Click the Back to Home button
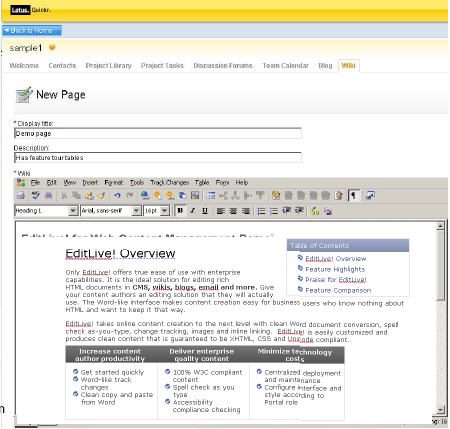This screenshot has width=450, height=429. click(32, 31)
